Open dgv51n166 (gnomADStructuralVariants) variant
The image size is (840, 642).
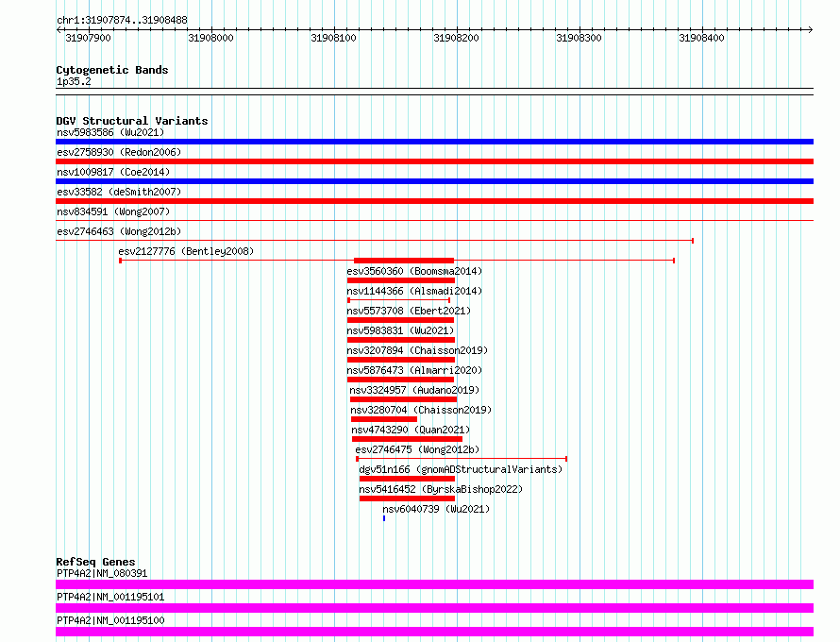(x=461, y=469)
